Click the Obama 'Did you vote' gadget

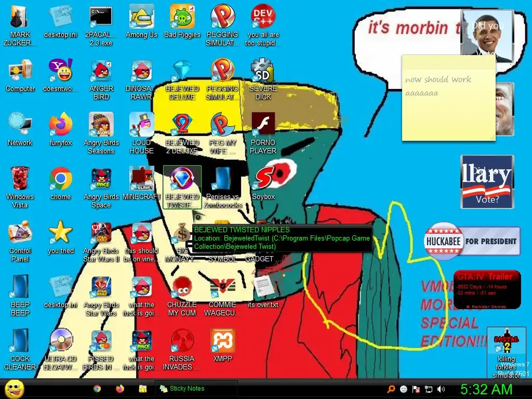click(487, 36)
